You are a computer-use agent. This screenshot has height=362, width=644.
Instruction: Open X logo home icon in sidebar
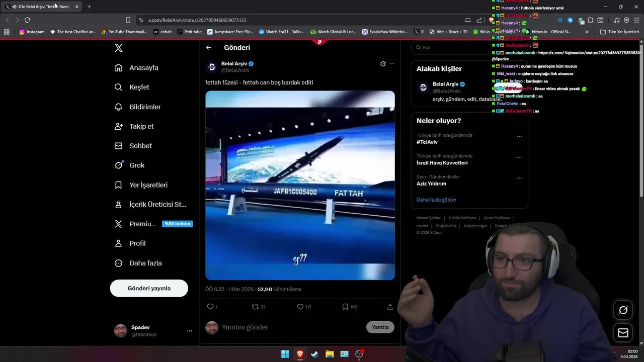(x=118, y=48)
